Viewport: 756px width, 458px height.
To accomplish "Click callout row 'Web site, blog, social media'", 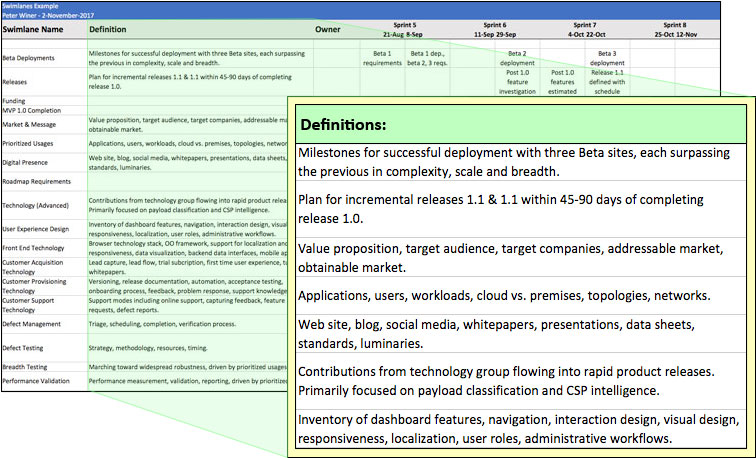I will 521,334.
